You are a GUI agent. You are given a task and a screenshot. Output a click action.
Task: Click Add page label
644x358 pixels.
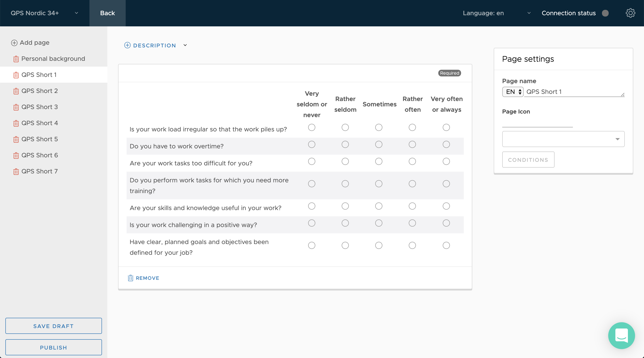pyautogui.click(x=34, y=43)
